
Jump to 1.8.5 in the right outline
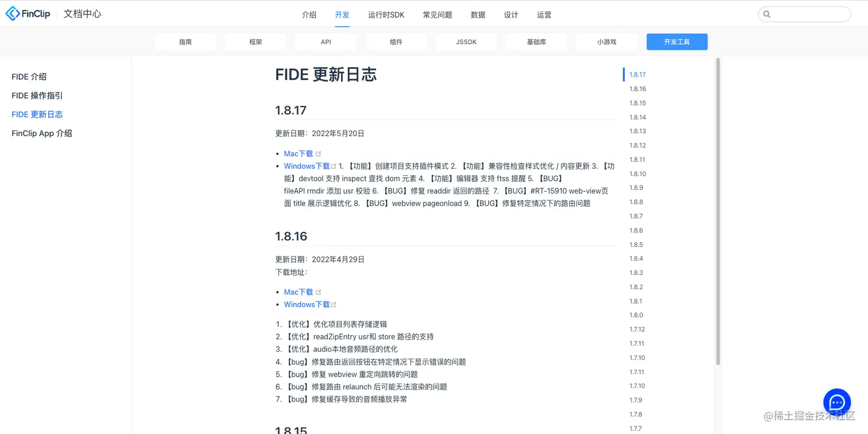(x=635, y=245)
